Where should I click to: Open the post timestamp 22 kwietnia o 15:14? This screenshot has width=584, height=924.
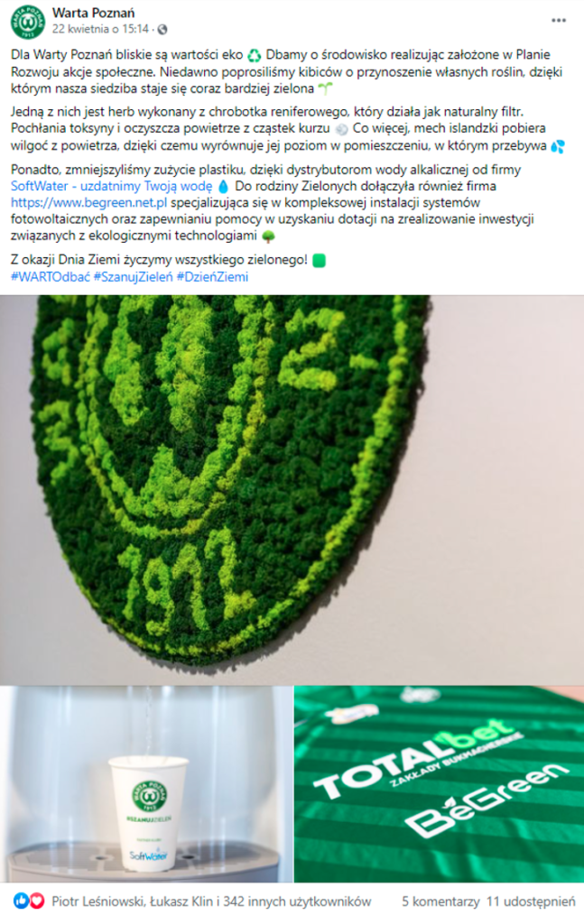click(x=100, y=29)
